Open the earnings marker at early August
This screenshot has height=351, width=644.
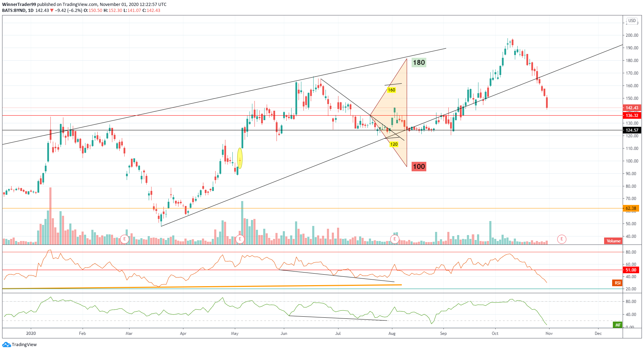point(394,239)
